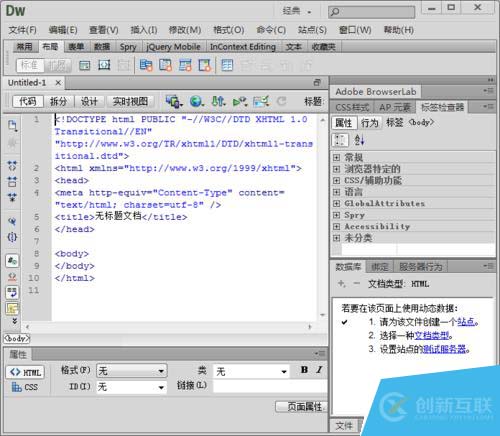This screenshot has width=500, height=436.
Task: Click the highlight invalid code icon
Action: coord(12,277)
